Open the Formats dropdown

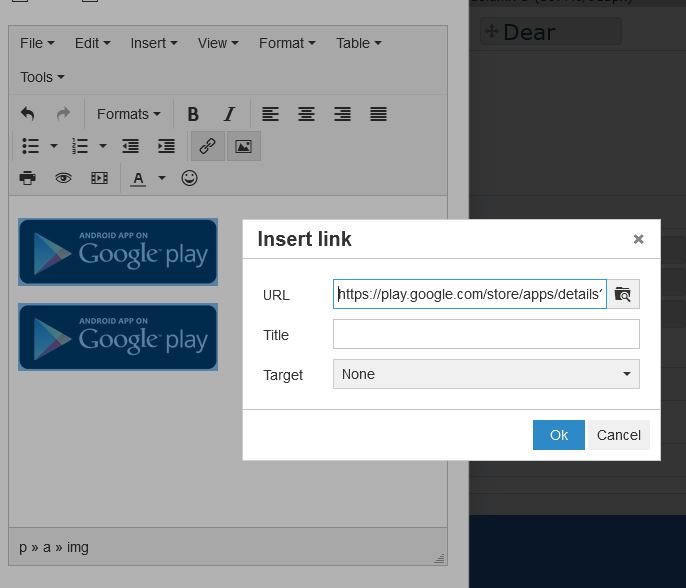[128, 114]
